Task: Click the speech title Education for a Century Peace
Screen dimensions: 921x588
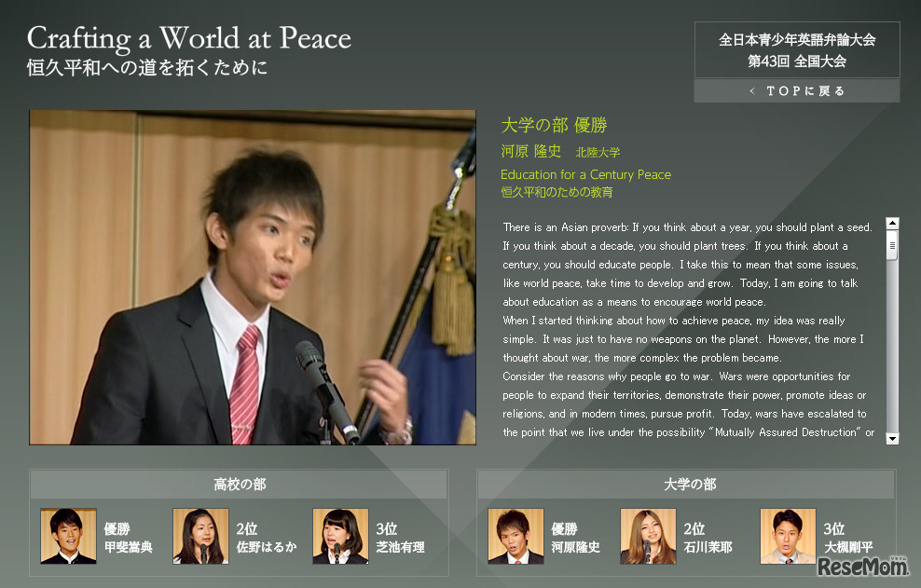Action: click(585, 174)
